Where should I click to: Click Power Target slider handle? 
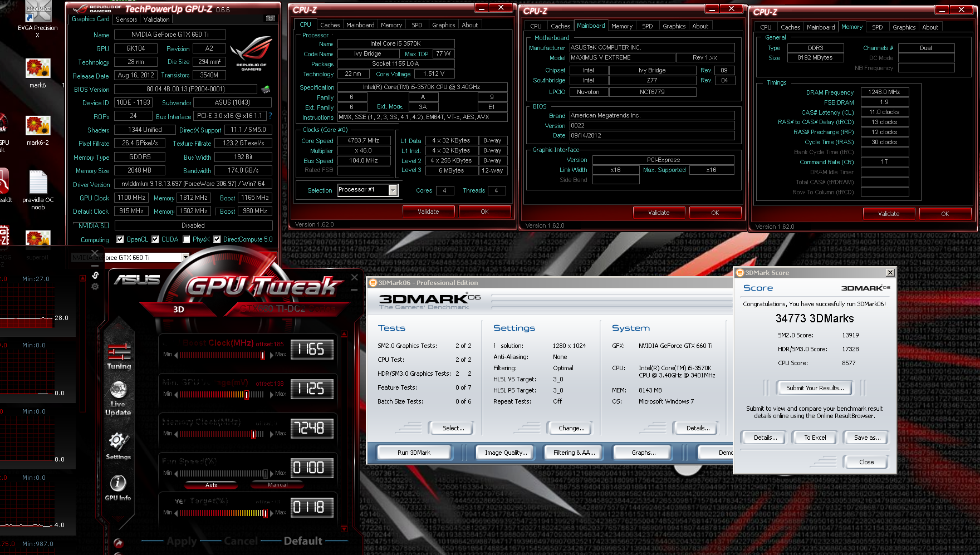point(265,513)
